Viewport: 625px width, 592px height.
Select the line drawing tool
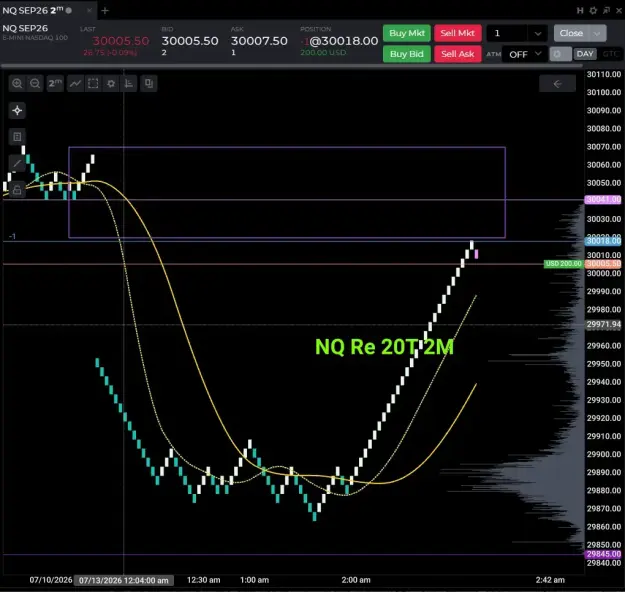point(17,163)
